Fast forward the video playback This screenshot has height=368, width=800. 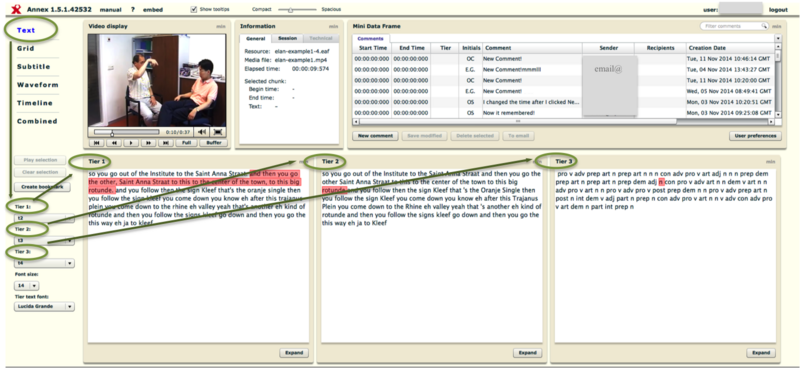click(148, 143)
